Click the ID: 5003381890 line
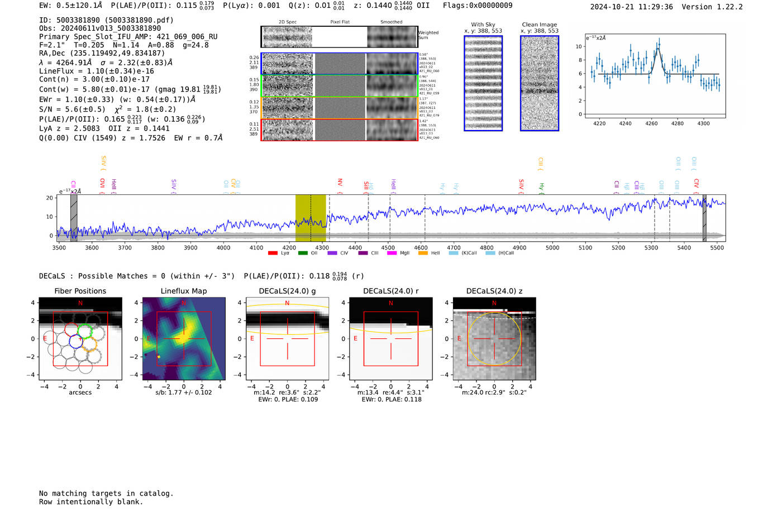The height and width of the screenshot is (532, 782). coord(106,20)
